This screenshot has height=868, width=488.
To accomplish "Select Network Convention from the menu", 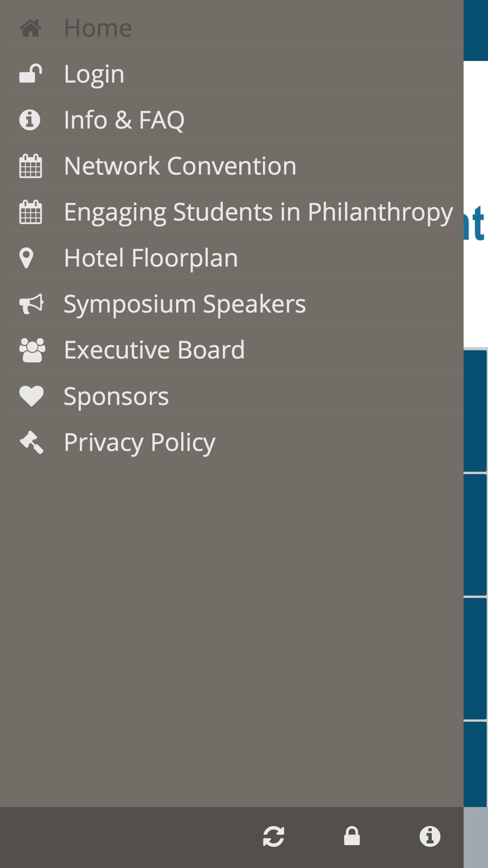I will (180, 166).
